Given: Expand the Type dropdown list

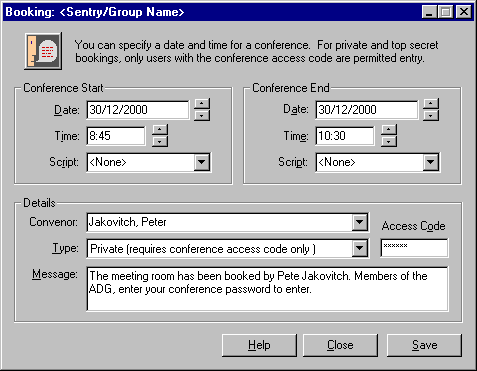Looking at the screenshot, I should point(360,248).
